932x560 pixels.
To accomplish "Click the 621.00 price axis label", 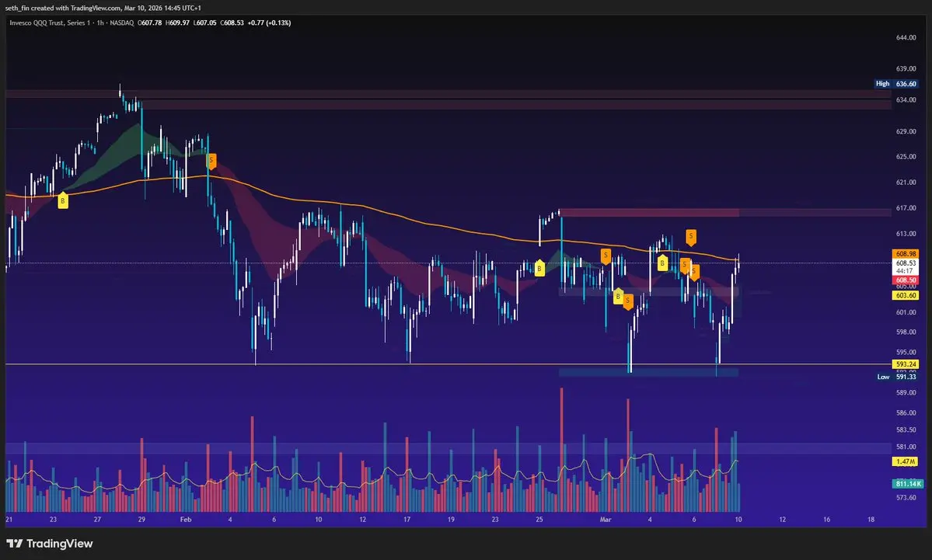I will [x=906, y=183].
